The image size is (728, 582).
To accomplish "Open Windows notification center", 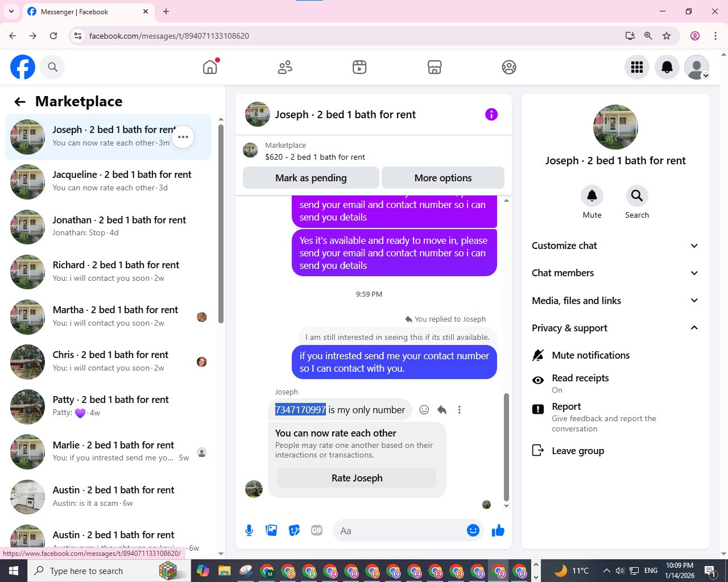I will (x=710, y=571).
